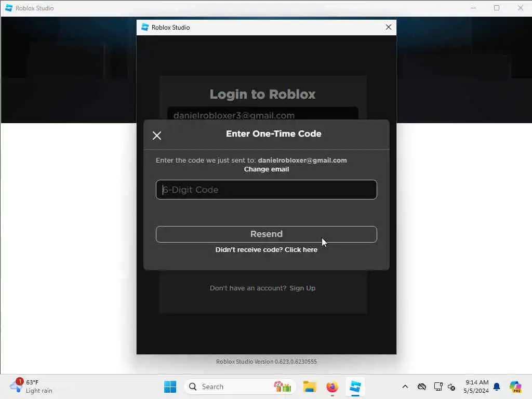Image resolution: width=532 pixels, height=399 pixels.
Task: Minimize the main Roblox Studio window
Action: (x=473, y=8)
